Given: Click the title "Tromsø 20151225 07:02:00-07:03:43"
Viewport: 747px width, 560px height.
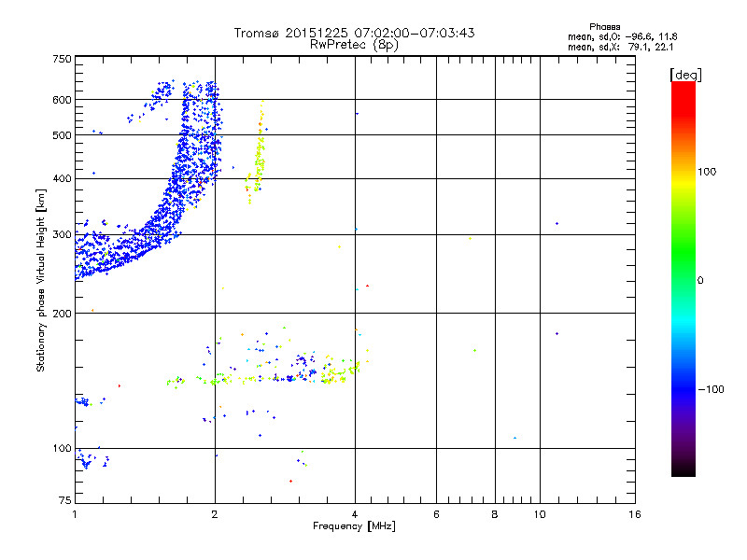Looking at the screenshot, I should [354, 33].
